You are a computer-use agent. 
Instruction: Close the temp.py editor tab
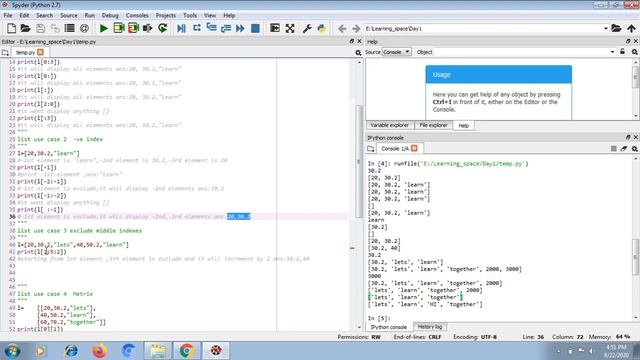tap(40, 52)
